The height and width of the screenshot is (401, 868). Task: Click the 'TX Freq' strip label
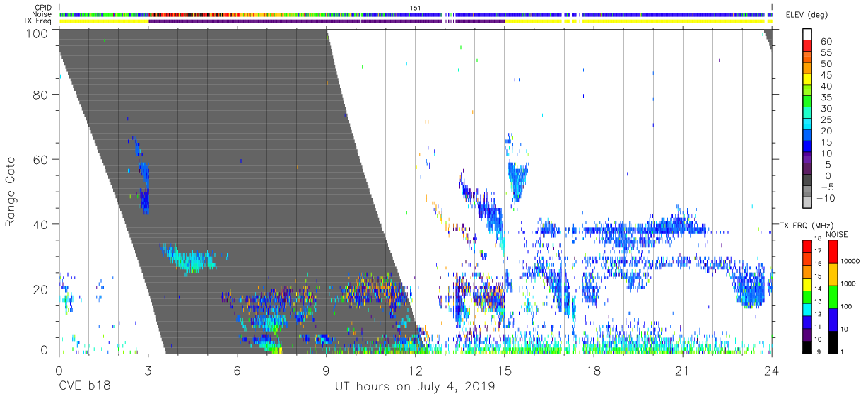tap(38, 21)
